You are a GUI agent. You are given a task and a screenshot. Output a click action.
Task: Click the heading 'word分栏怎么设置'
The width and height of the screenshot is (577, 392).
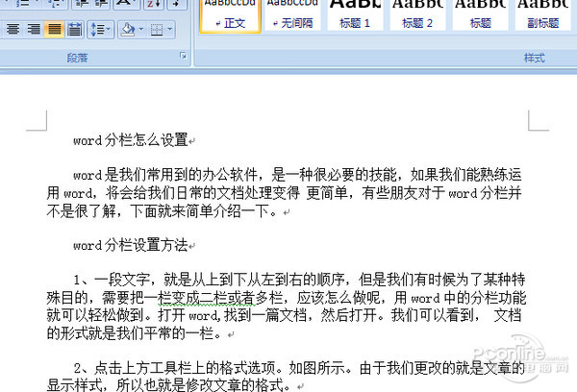[x=131, y=140]
